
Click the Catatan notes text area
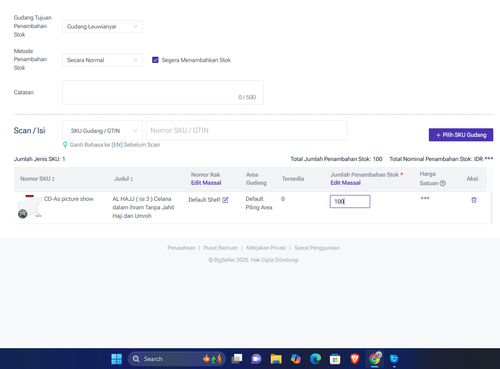[163, 92]
